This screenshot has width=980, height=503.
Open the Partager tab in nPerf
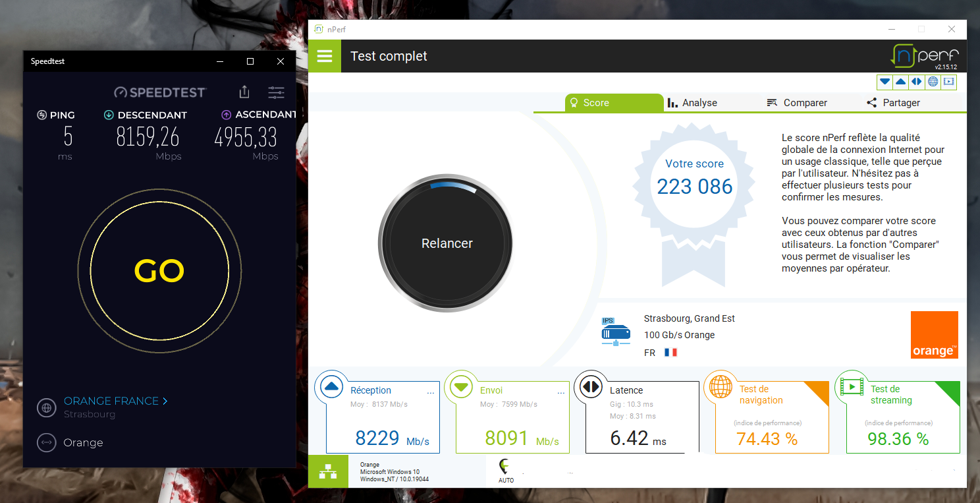point(893,103)
